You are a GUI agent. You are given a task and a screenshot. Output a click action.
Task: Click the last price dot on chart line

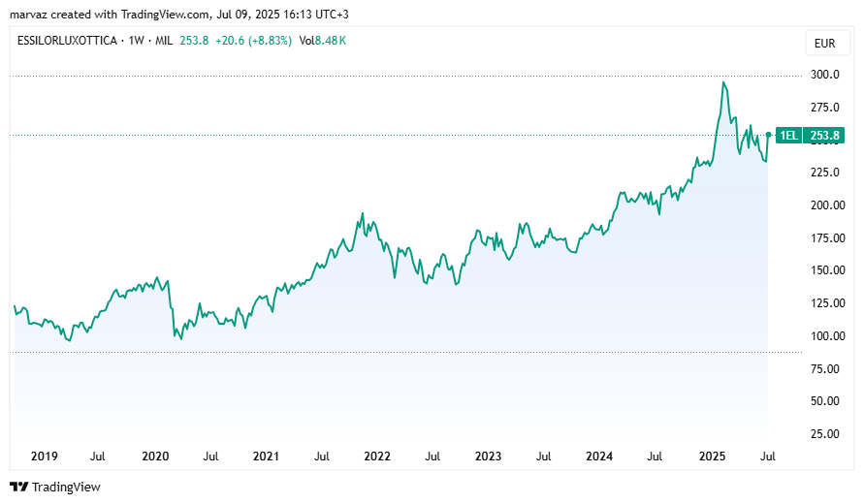(x=768, y=135)
